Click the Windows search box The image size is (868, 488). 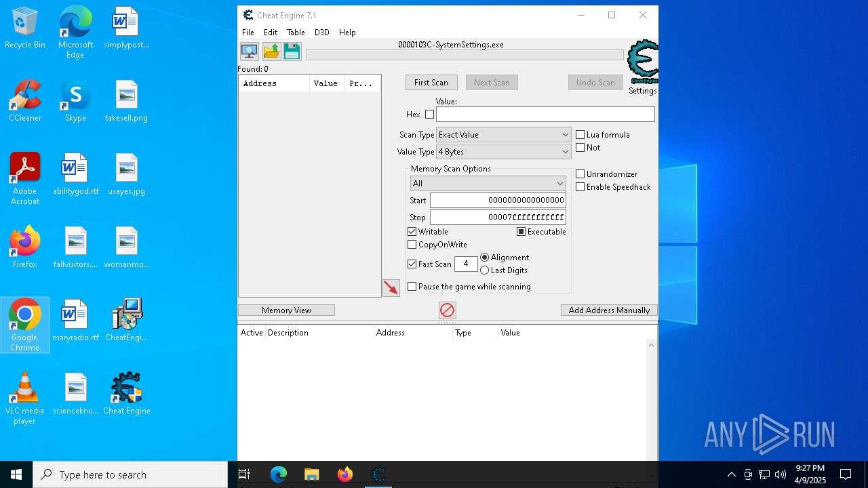(x=130, y=474)
